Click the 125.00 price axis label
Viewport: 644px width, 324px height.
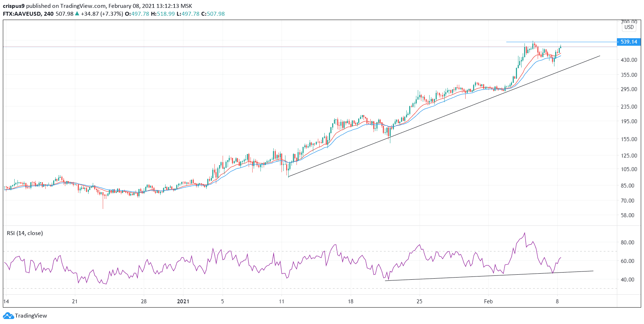coord(629,156)
